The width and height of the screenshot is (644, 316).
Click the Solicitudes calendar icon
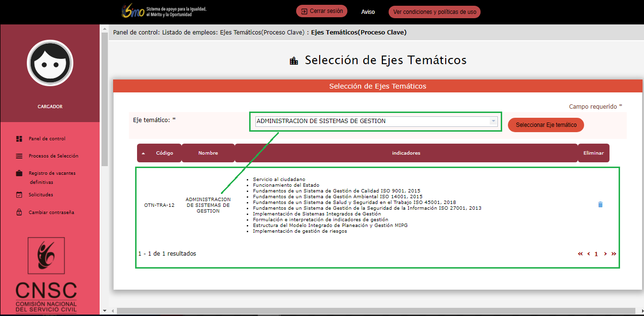19,195
